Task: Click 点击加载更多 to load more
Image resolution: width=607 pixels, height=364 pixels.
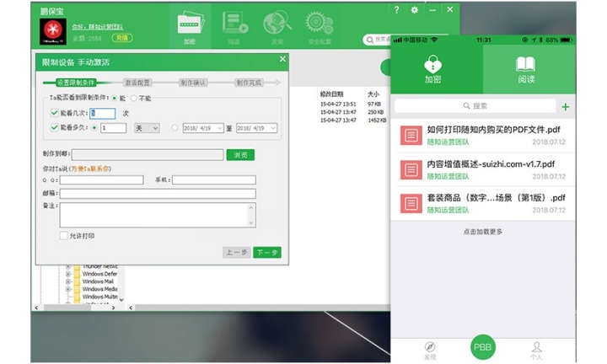Action: pyautogui.click(x=483, y=232)
